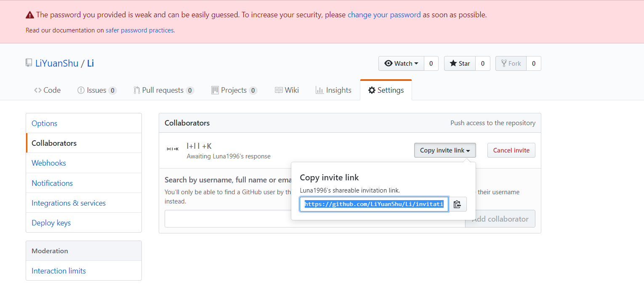The image size is (644, 300).
Task: Click the clipboard copy icon
Action: 458,204
